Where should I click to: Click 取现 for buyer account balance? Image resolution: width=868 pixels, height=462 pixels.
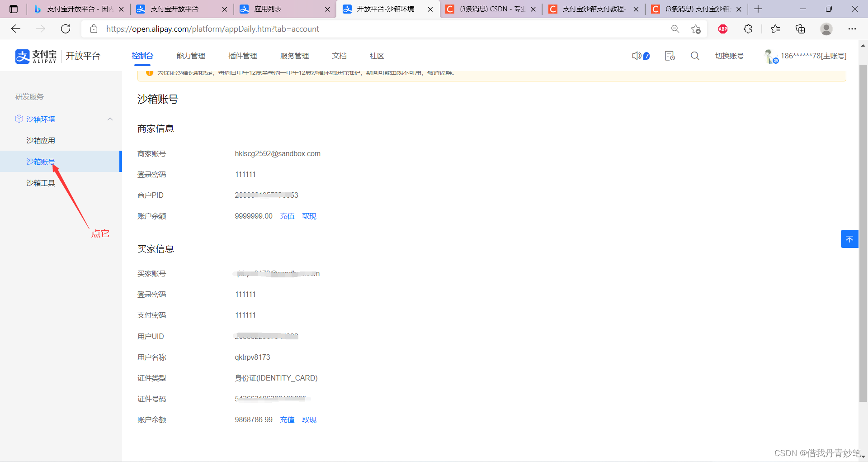coord(309,419)
